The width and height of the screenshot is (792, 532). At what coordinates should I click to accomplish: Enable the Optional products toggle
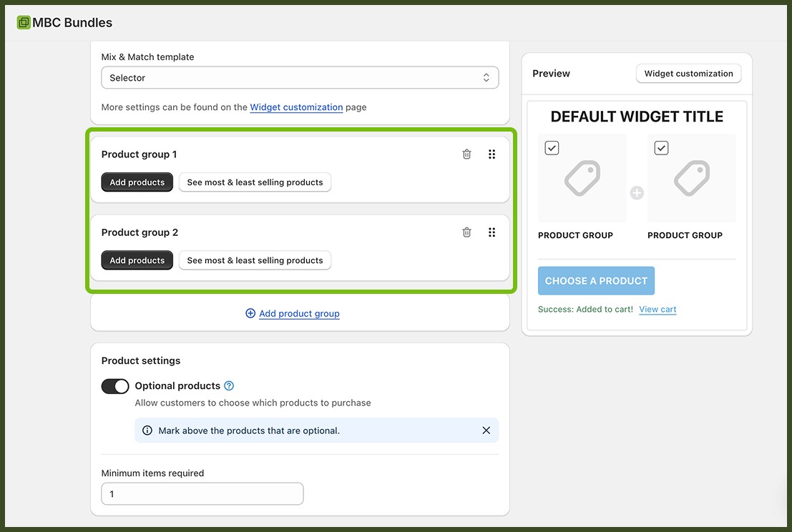pos(115,386)
